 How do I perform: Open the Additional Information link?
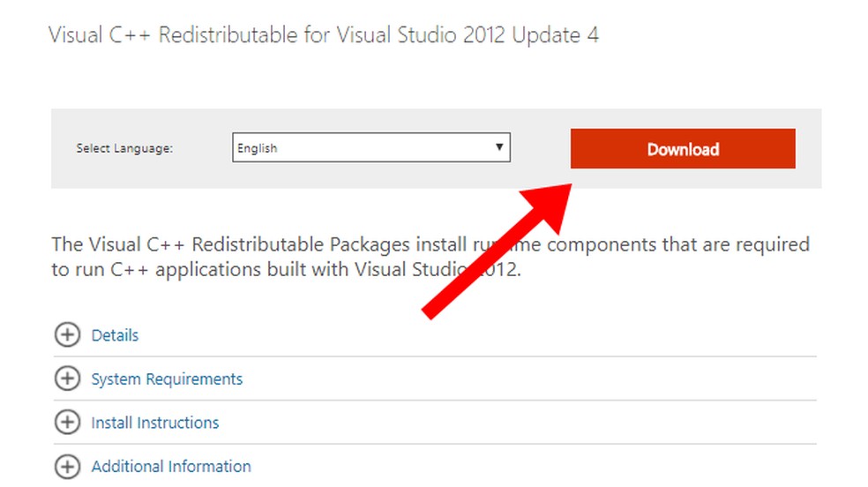click(171, 466)
